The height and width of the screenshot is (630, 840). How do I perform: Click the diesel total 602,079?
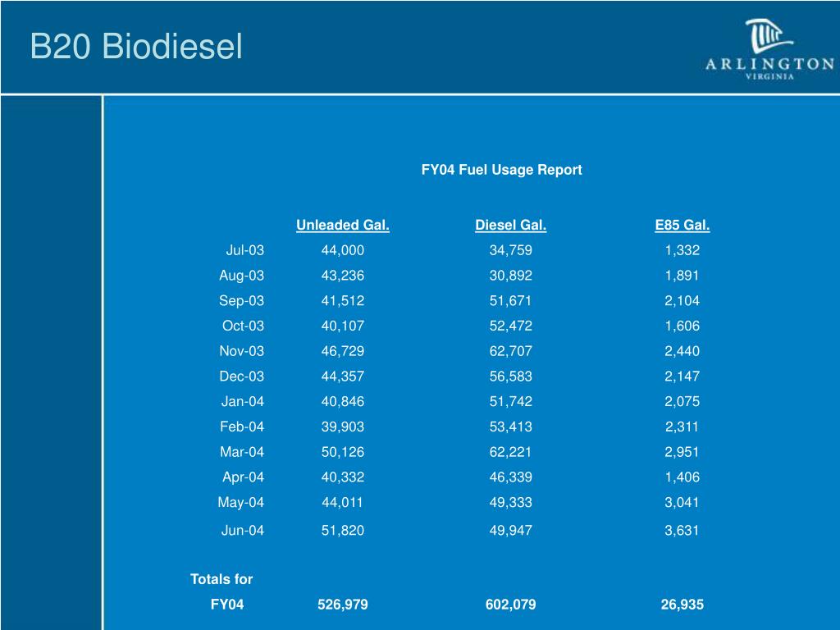tap(510, 605)
